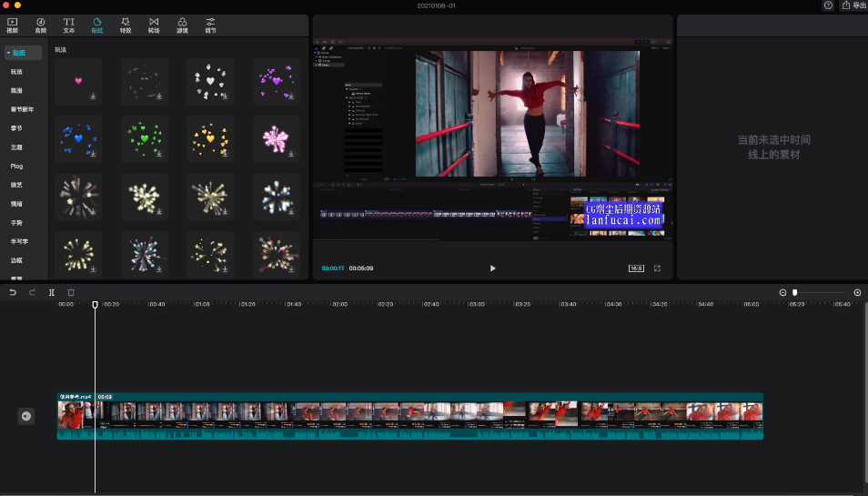
Task: Collapse the 贴纸 category list in sidebar
Action: tap(9, 53)
